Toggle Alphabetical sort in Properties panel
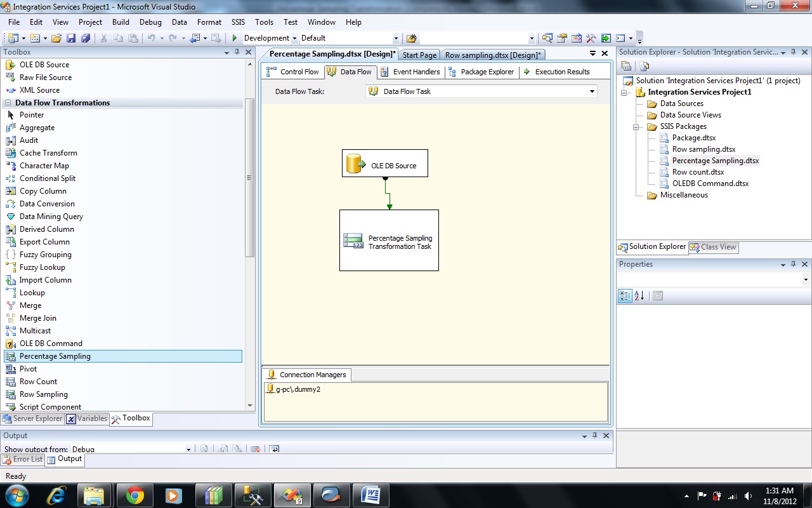 [x=639, y=296]
